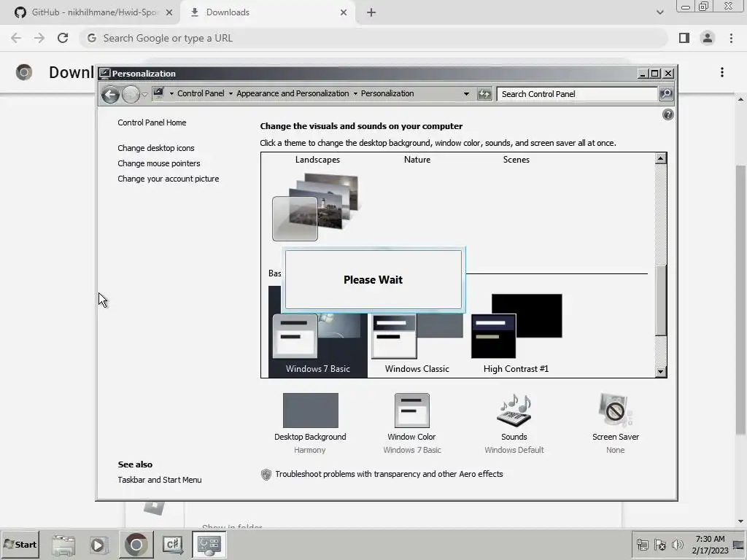
Task: Open the address bar history dropdown
Action: [x=466, y=94]
